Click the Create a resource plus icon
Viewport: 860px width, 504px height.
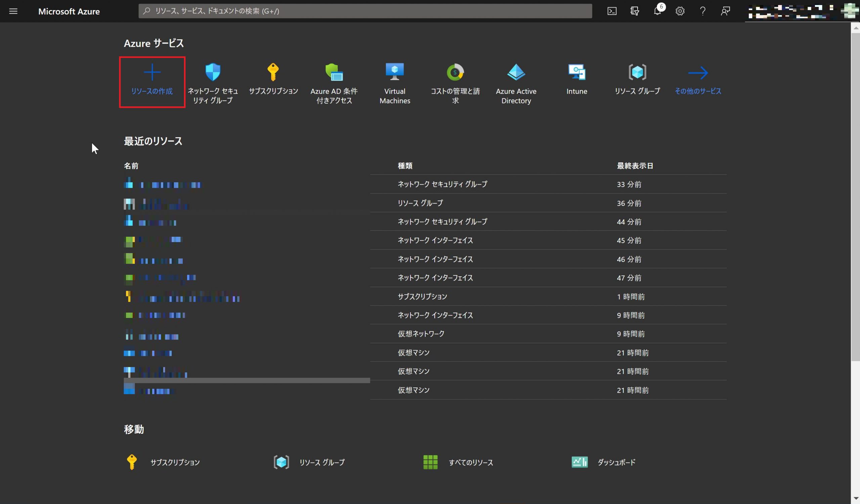pos(152,72)
